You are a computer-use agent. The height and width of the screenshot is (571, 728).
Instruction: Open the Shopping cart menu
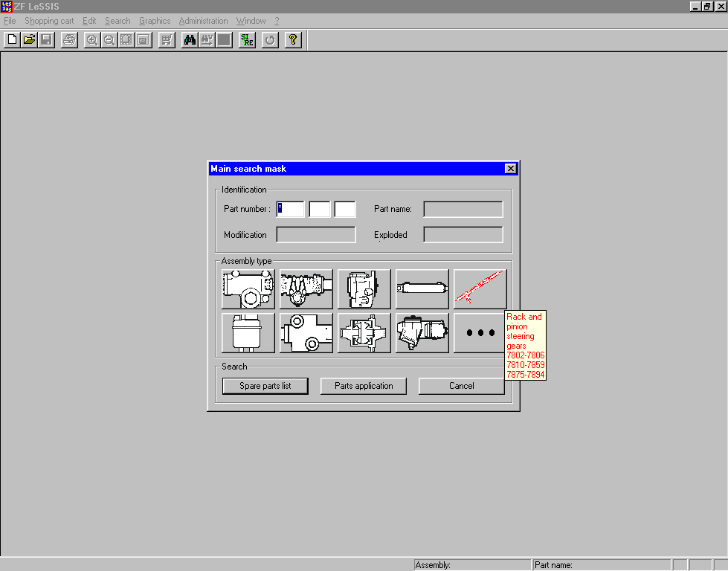point(49,21)
